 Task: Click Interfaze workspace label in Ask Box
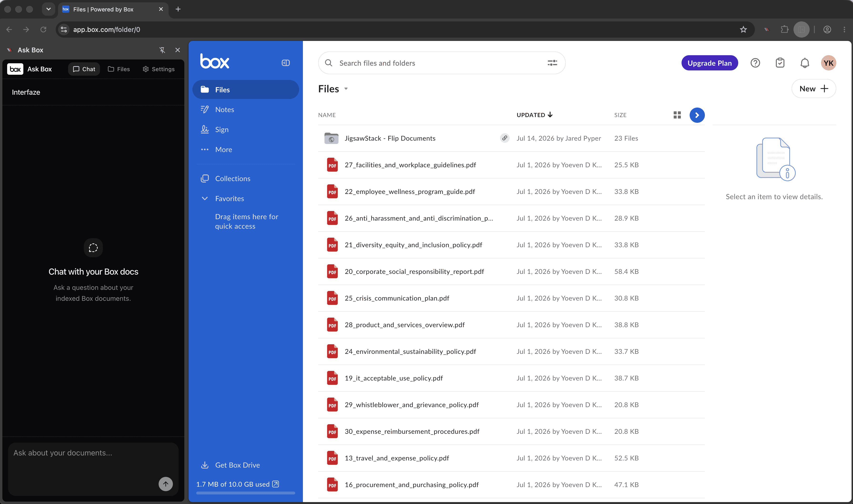26,92
